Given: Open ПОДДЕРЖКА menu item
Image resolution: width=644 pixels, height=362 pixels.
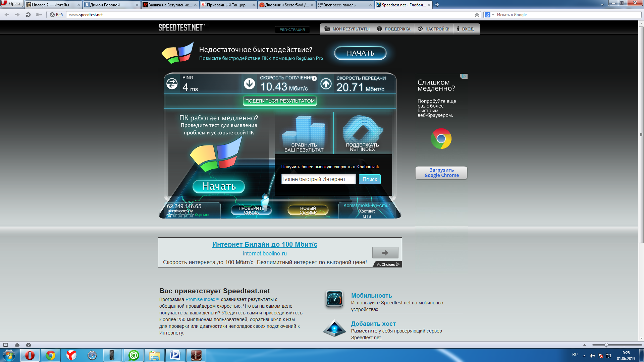Looking at the screenshot, I should click(394, 29).
